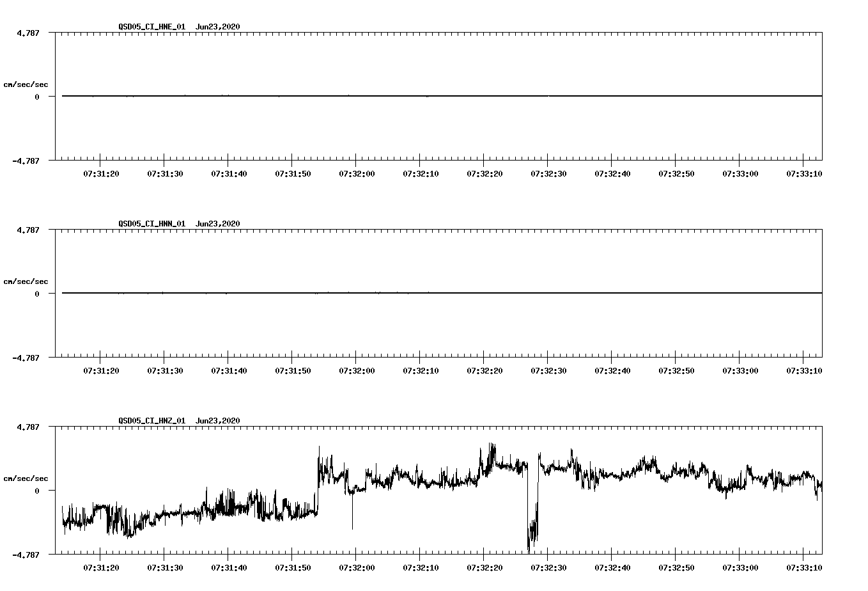The height and width of the screenshot is (591, 868).
Task: Click the 0 axis label on HNE plot
Action: 37,97
